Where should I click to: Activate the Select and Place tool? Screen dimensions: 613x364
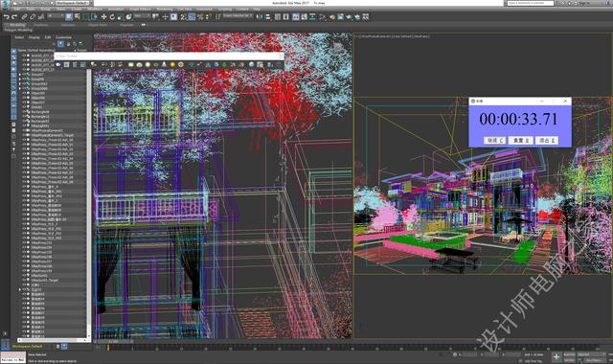128,17
